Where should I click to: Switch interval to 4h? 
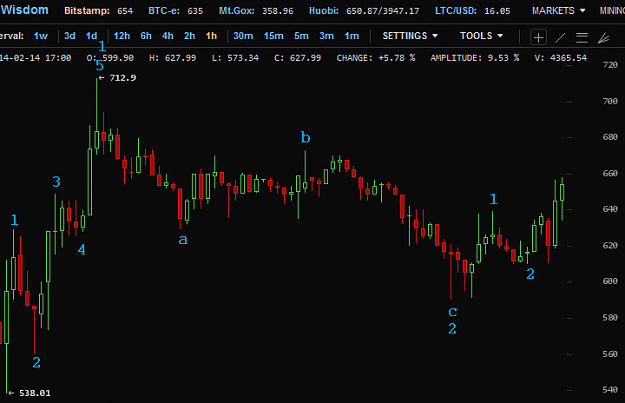168,36
